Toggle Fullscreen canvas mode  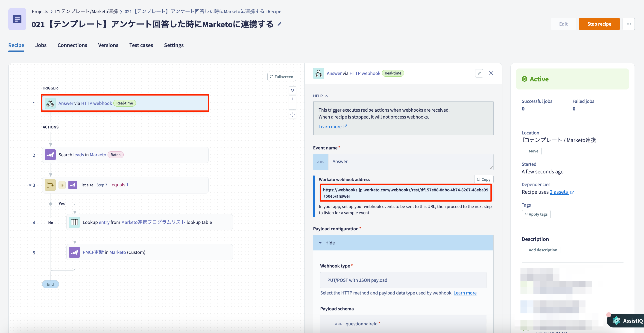pyautogui.click(x=281, y=77)
